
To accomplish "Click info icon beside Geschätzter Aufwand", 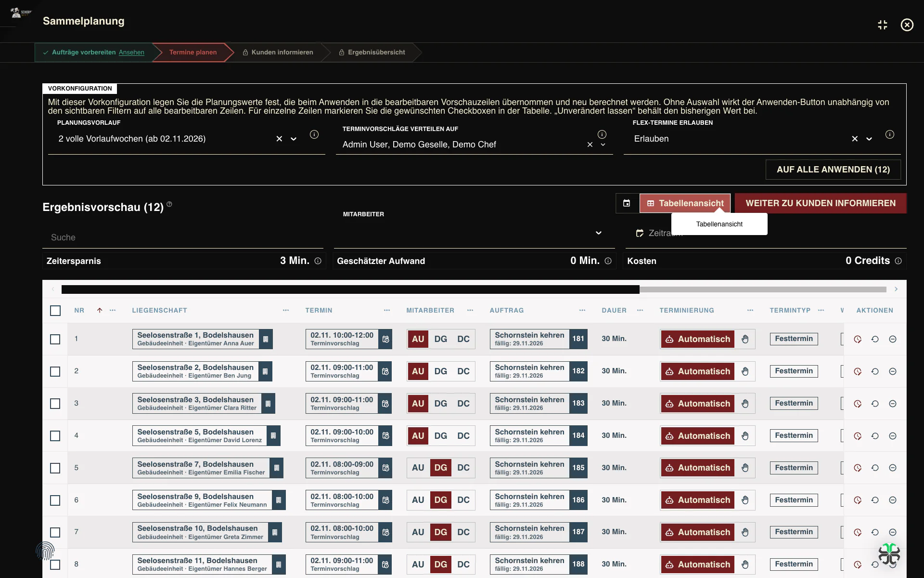I will (608, 261).
